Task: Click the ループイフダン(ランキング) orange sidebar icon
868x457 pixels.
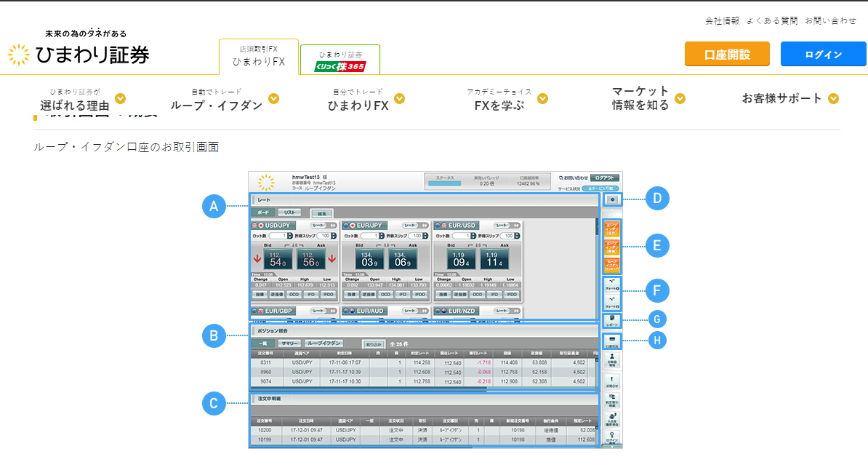Action: [x=611, y=265]
